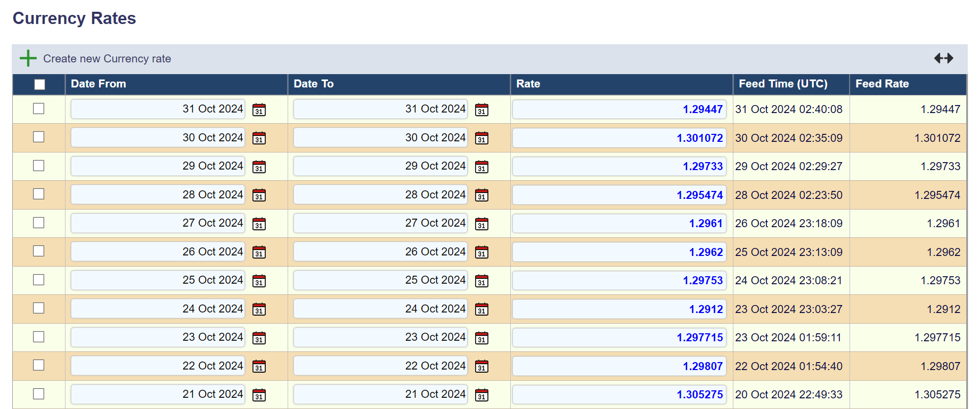Viewport: 980px width, 409px height.
Task: Open Date To calendar for 26 Oct 2024
Action: pos(481,252)
